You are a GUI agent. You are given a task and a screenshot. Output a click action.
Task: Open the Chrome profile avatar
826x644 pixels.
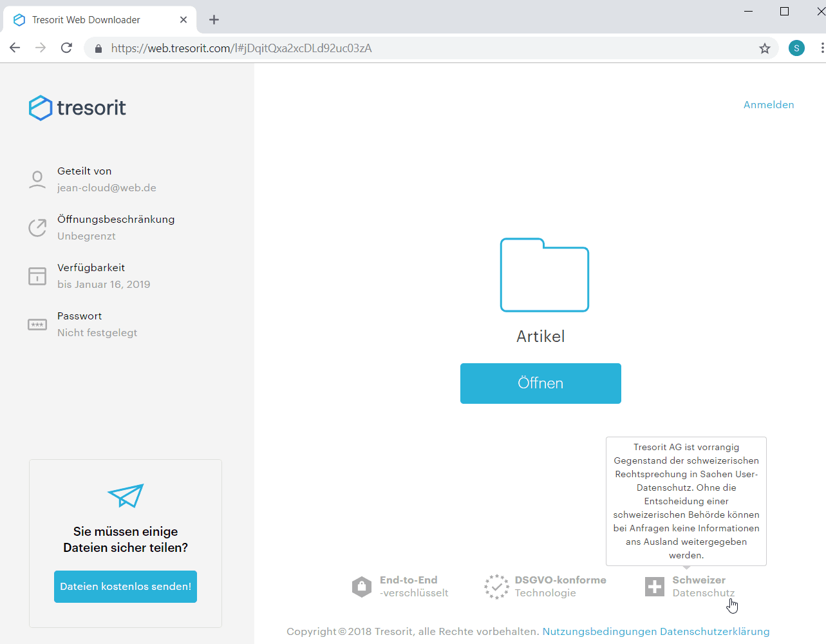click(796, 48)
